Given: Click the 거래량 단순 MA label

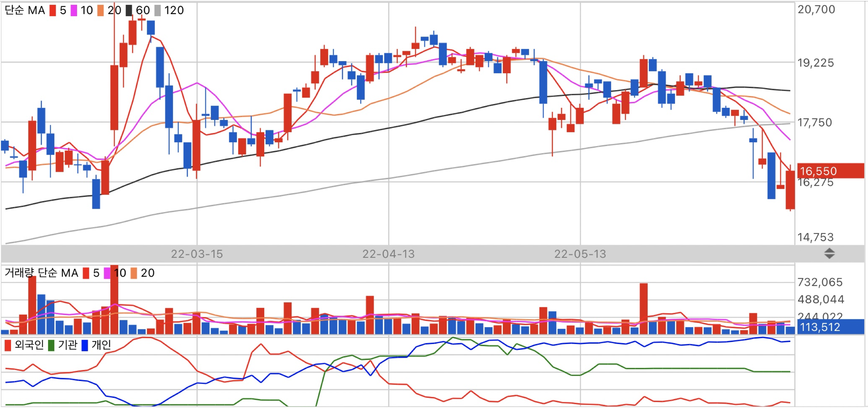Looking at the screenshot, I should (41, 273).
